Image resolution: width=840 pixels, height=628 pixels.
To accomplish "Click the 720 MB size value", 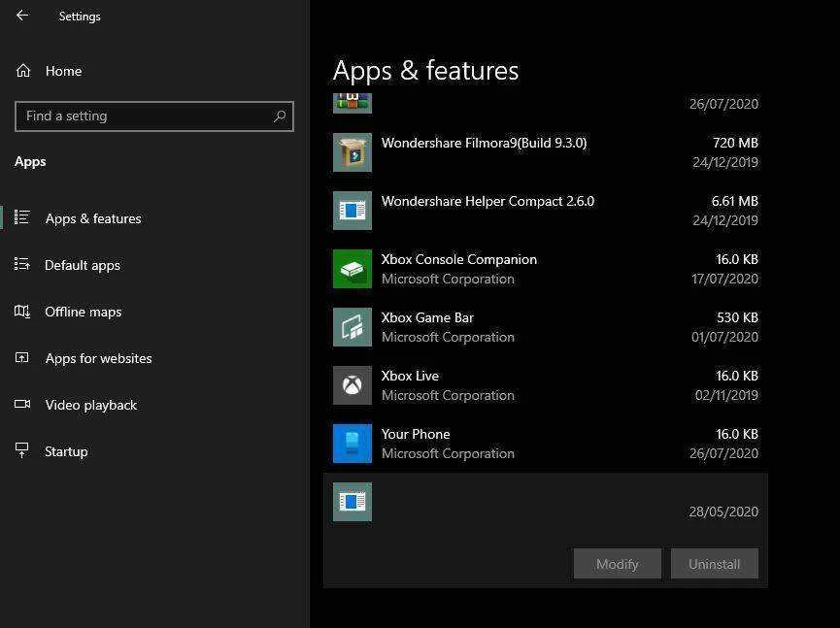I will 735,143.
